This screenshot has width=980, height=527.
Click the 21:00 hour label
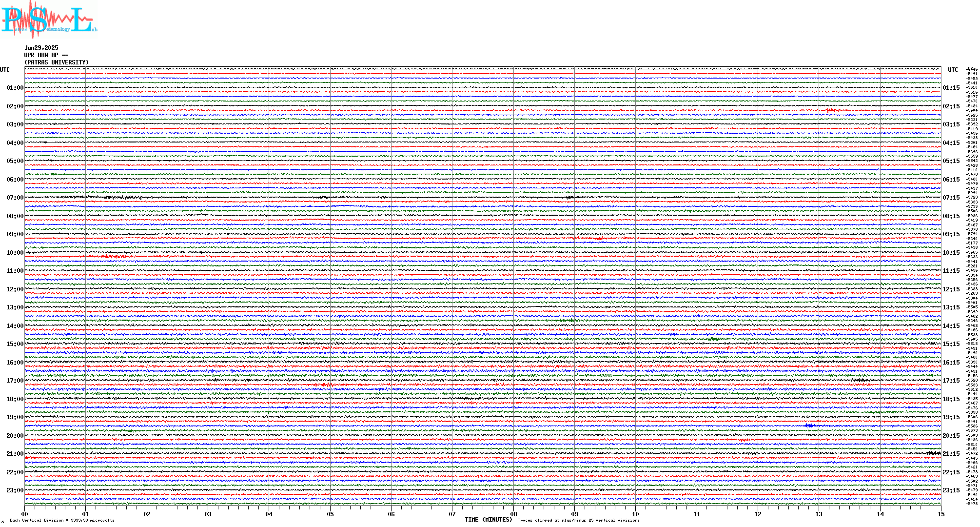(15, 454)
